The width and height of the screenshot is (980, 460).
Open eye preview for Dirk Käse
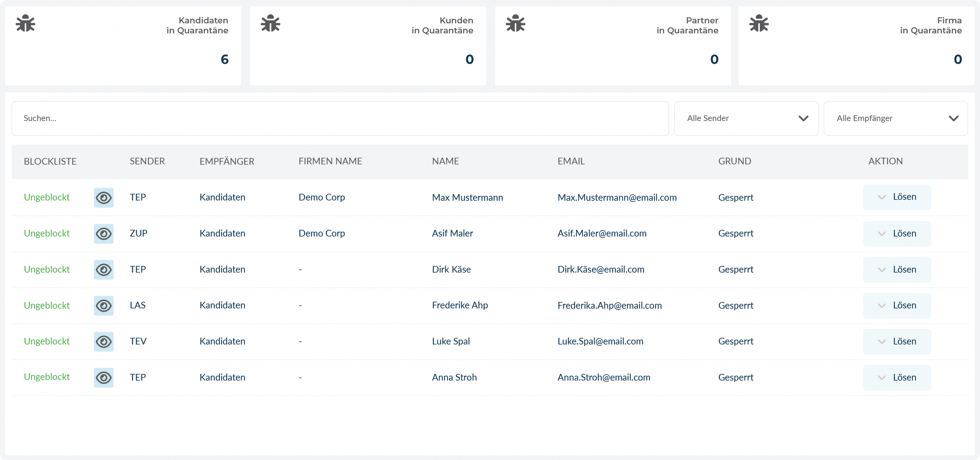104,270
